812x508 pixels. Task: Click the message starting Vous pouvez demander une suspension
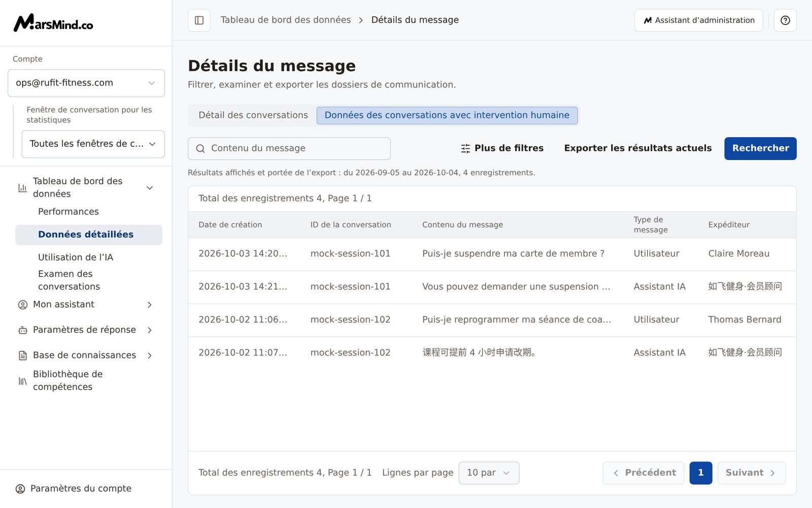click(x=516, y=287)
